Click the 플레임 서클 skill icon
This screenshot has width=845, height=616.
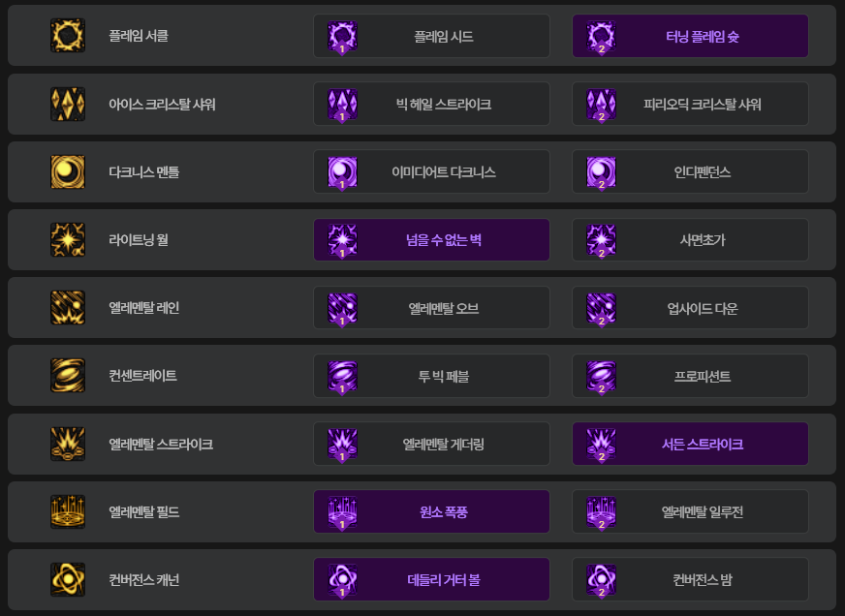(x=68, y=36)
